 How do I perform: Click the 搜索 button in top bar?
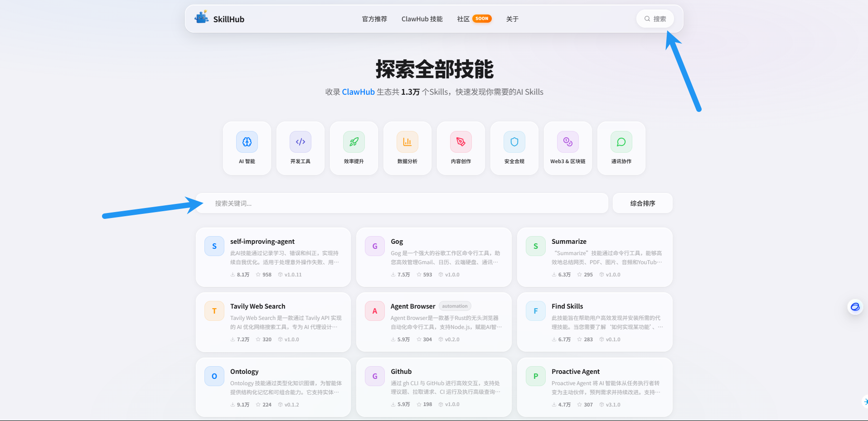coord(655,19)
